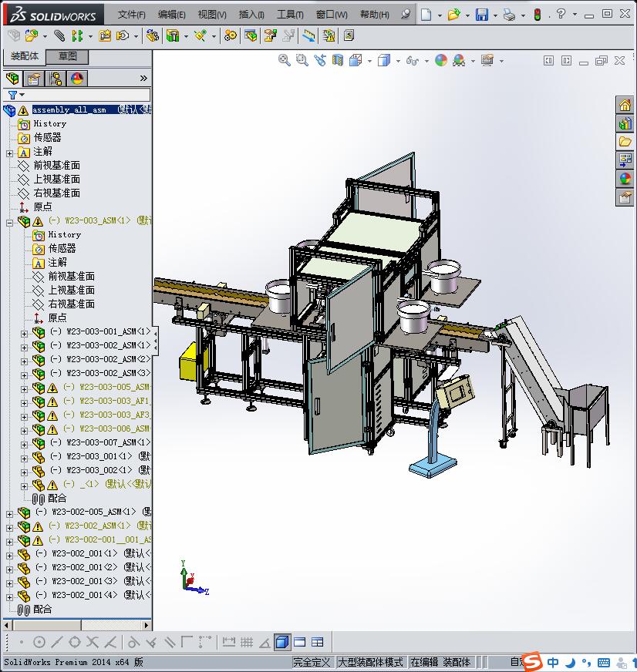Collapse the W23-003_ASM<1> node
This screenshot has width=637, height=672.
click(x=10, y=223)
